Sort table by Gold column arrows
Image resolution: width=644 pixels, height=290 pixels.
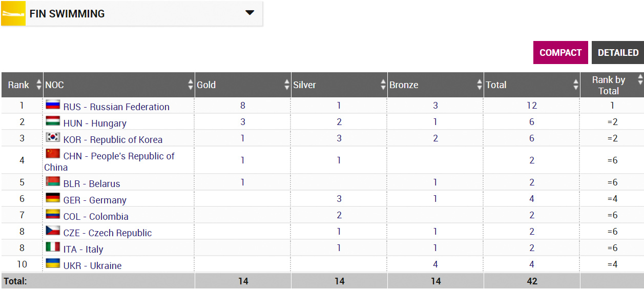coord(287,85)
